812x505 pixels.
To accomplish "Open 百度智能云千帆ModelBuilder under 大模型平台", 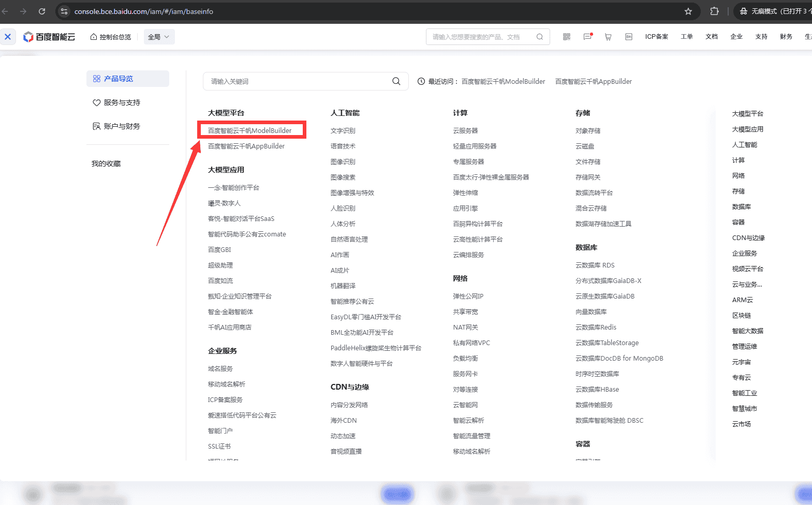I will [250, 130].
